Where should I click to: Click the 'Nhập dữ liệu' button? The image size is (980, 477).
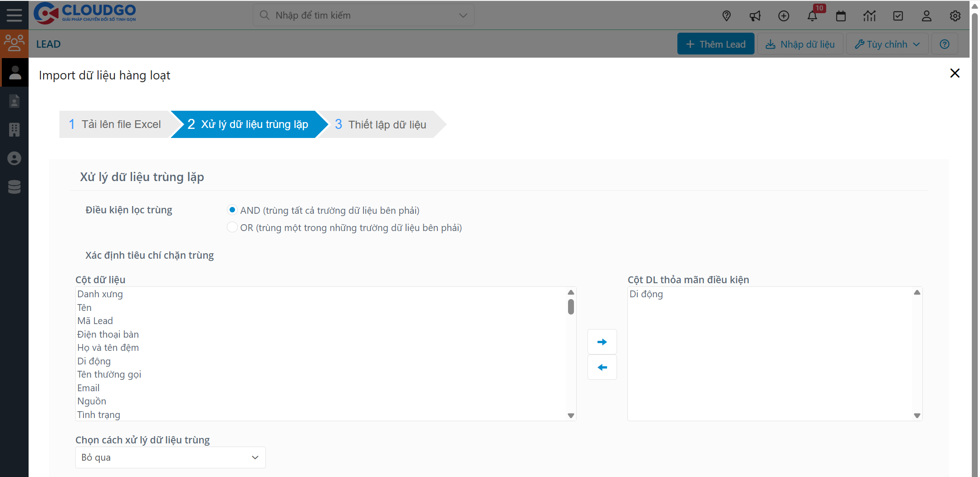tap(800, 44)
